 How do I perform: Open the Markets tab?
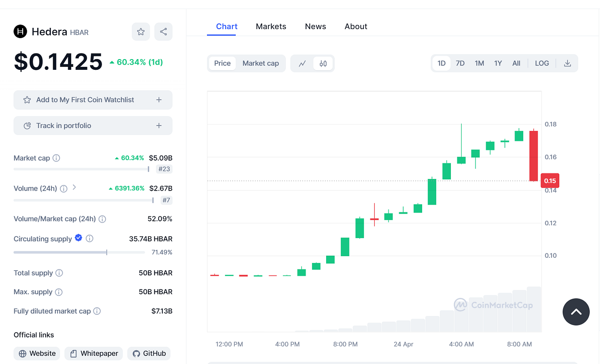271,27
